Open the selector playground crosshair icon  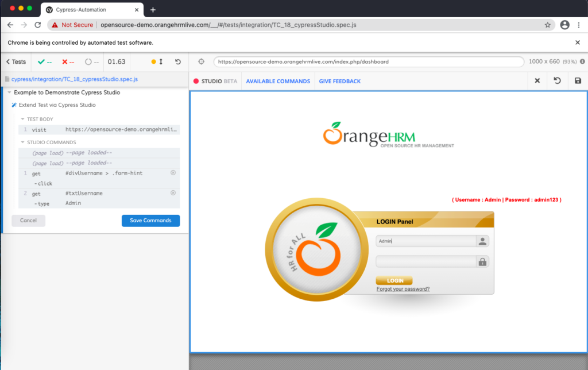[201, 61]
